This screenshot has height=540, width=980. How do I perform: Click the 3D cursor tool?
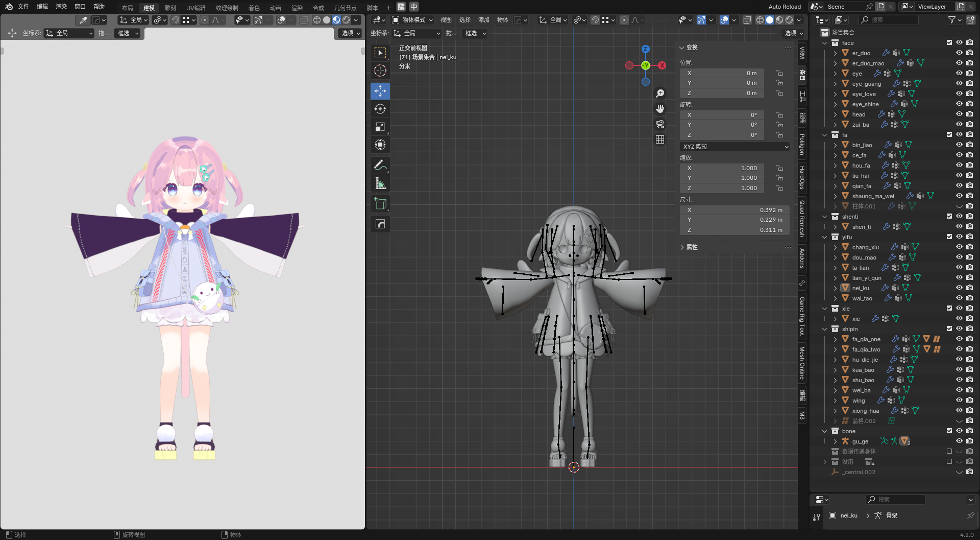pos(380,71)
